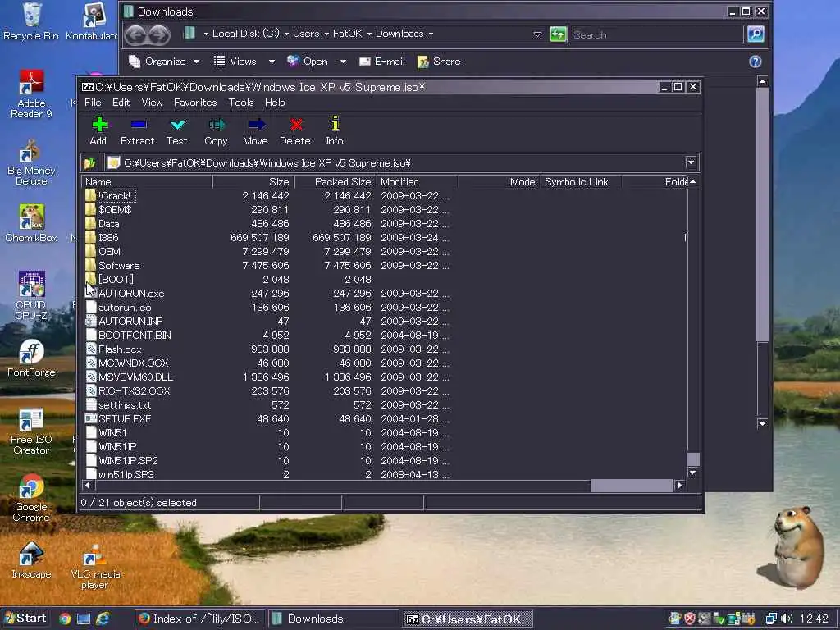Click the Start button
840x630 pixels.
coord(25,619)
